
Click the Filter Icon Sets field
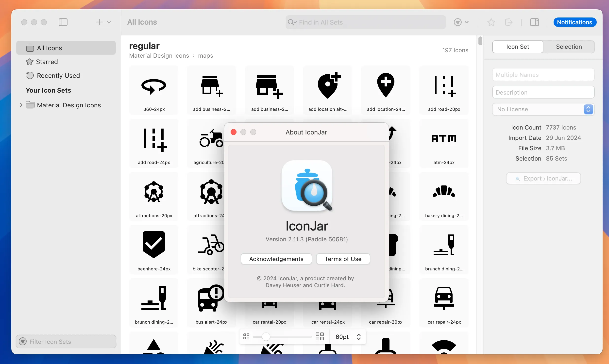pyautogui.click(x=66, y=341)
